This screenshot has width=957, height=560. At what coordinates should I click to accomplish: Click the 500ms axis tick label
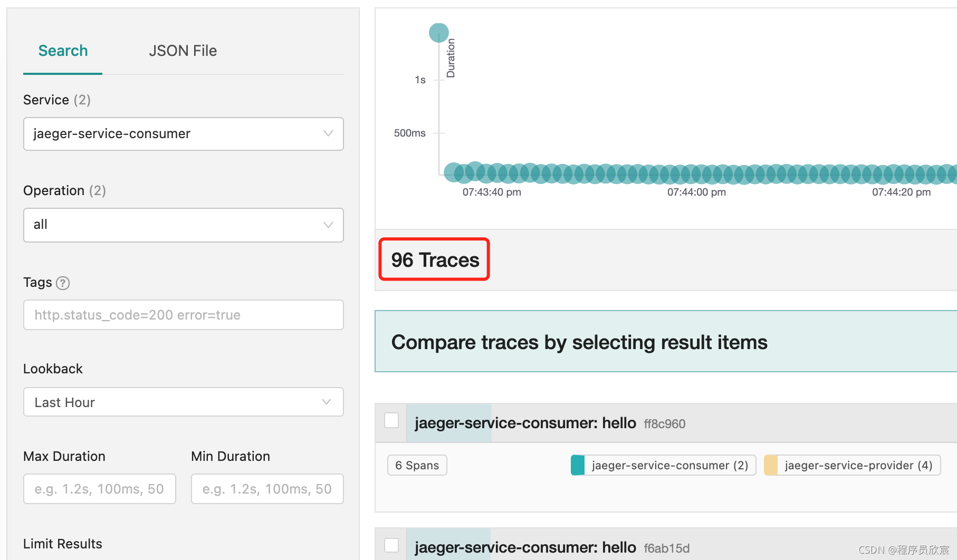[x=409, y=133]
